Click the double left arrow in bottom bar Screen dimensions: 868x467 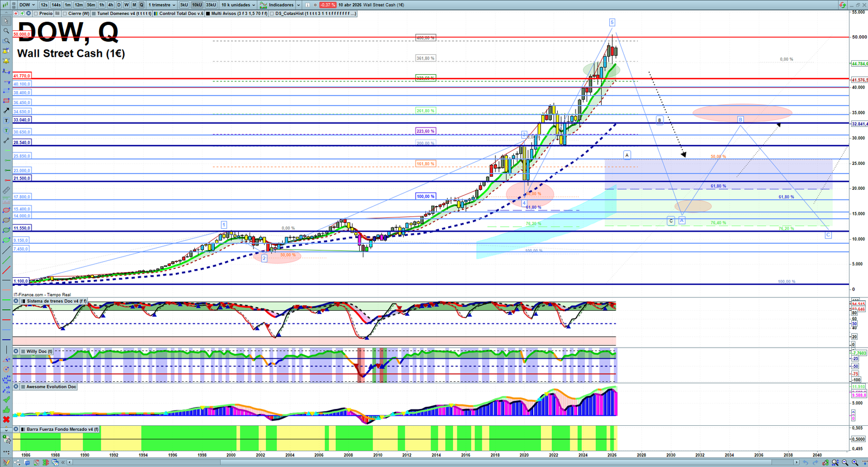(x=63, y=463)
